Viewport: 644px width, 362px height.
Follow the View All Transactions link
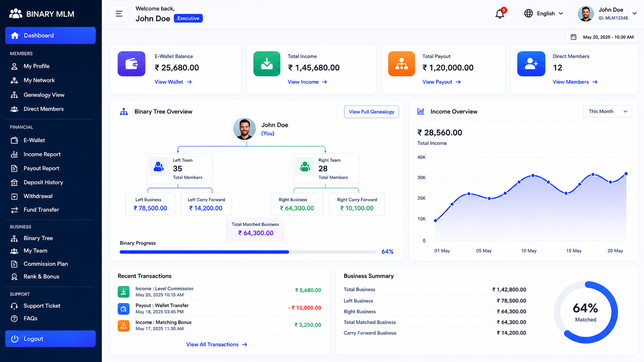tap(217, 344)
